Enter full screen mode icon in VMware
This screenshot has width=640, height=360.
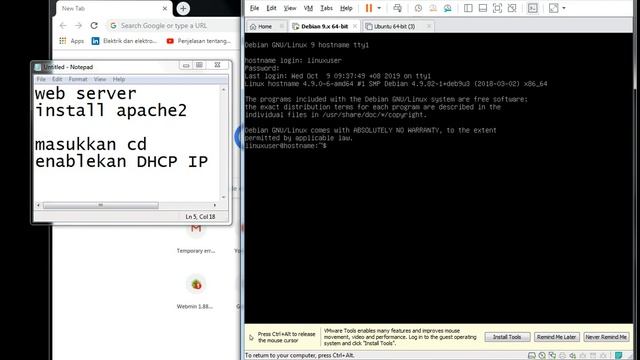point(497,8)
